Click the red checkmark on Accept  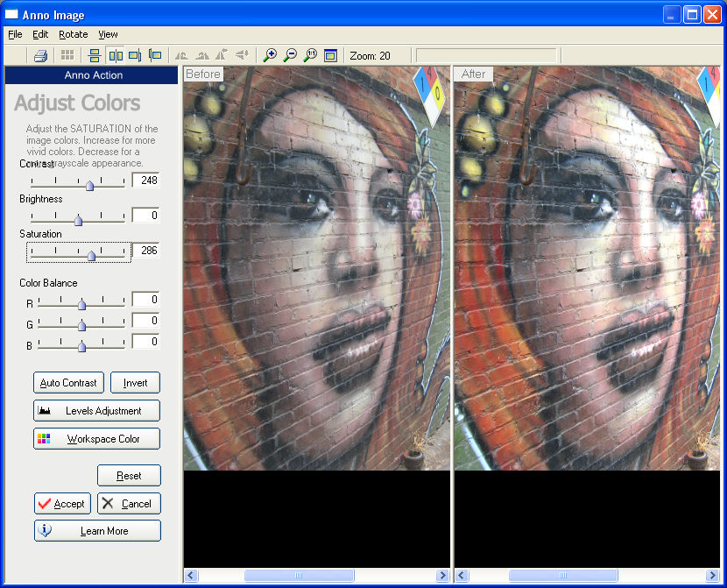point(45,504)
